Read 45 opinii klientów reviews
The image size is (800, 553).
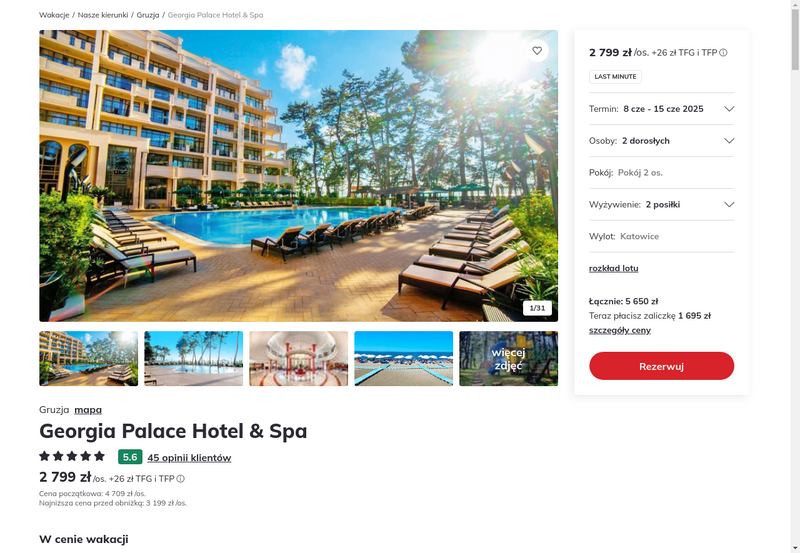pos(189,458)
